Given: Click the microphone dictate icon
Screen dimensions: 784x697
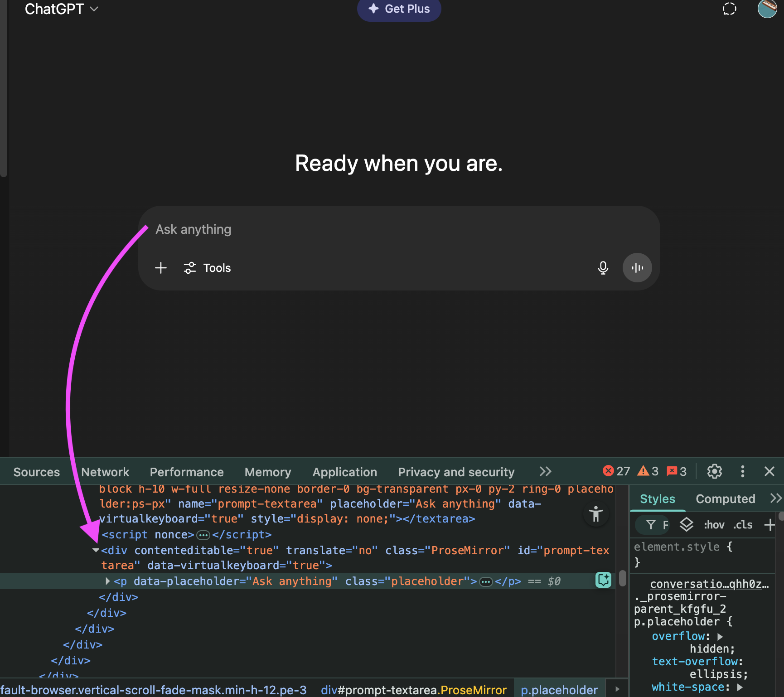Looking at the screenshot, I should (x=603, y=268).
